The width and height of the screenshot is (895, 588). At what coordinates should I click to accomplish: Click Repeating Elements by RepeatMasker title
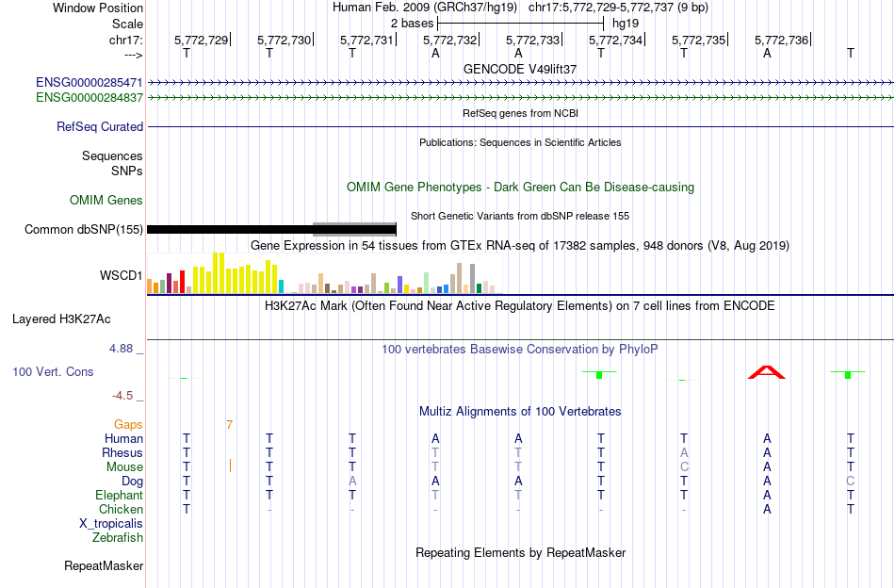click(520, 553)
